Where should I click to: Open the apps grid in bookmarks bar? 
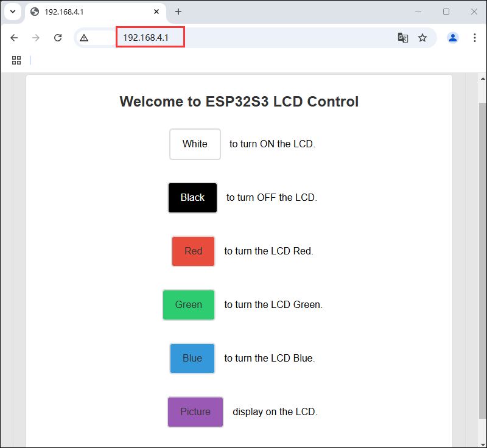point(16,60)
